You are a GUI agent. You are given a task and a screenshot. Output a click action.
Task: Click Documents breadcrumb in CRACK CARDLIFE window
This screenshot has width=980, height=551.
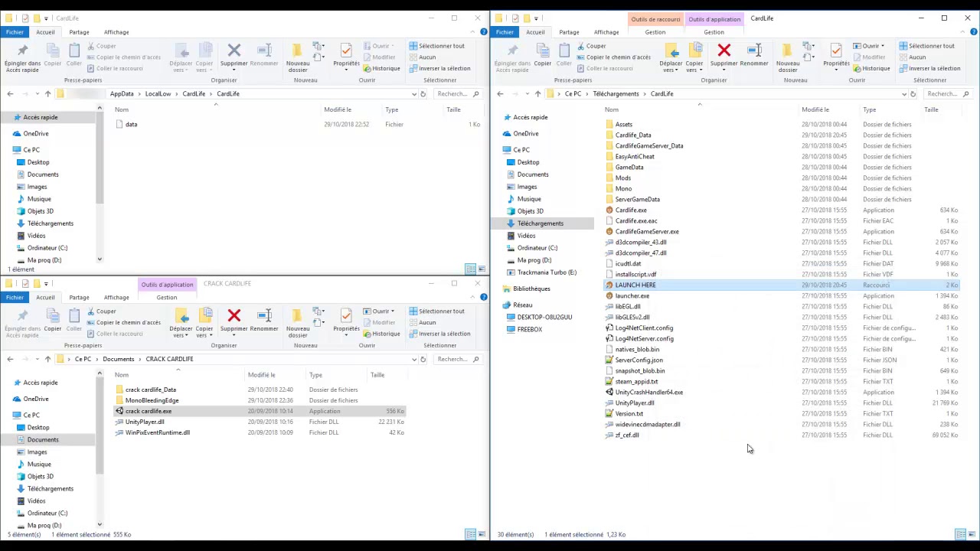[119, 359]
